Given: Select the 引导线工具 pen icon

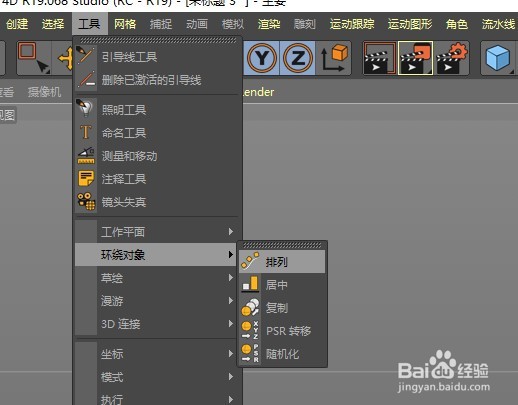Looking at the screenshot, I should point(86,56).
